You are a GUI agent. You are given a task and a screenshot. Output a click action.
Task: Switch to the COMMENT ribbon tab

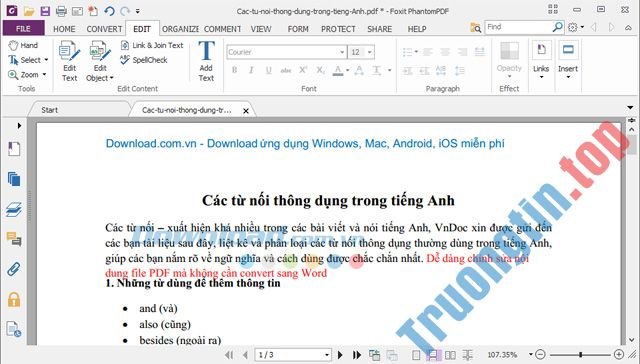pyautogui.click(x=222, y=29)
